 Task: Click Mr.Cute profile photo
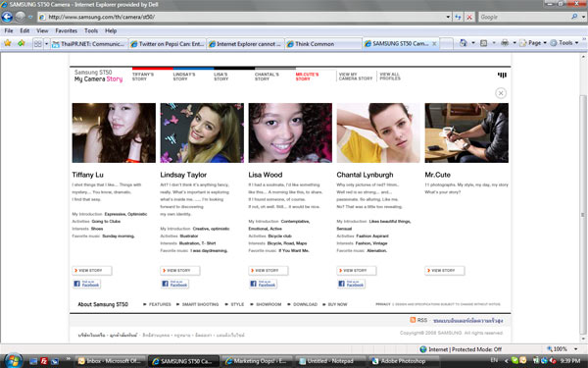pyautogui.click(x=466, y=132)
